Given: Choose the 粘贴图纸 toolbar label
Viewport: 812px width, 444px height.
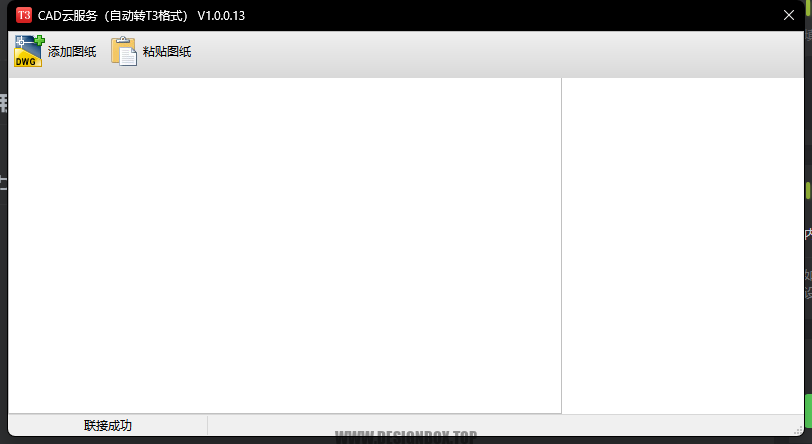Looking at the screenshot, I should [x=167, y=51].
